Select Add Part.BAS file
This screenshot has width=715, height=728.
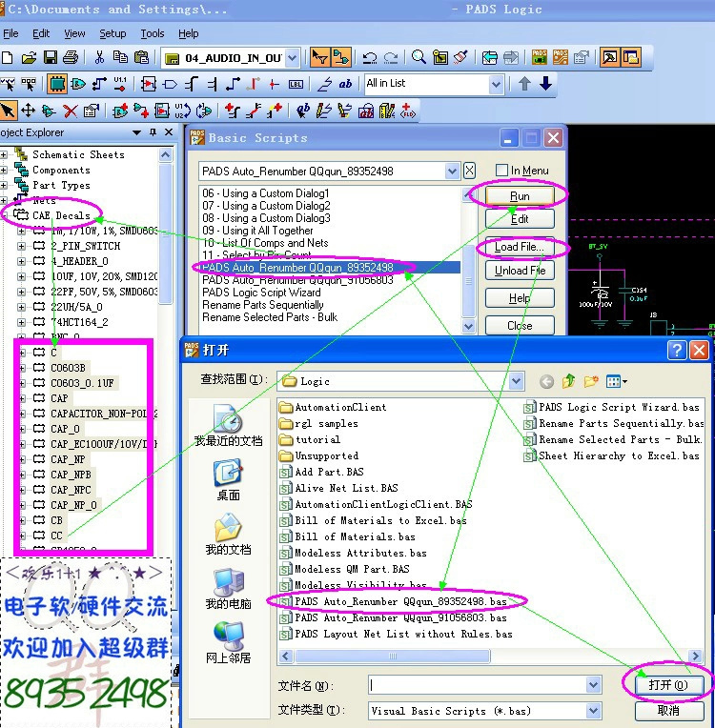point(322,473)
